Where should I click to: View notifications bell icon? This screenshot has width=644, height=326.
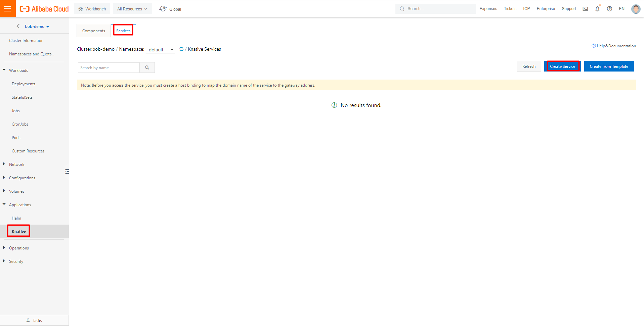coord(597,9)
